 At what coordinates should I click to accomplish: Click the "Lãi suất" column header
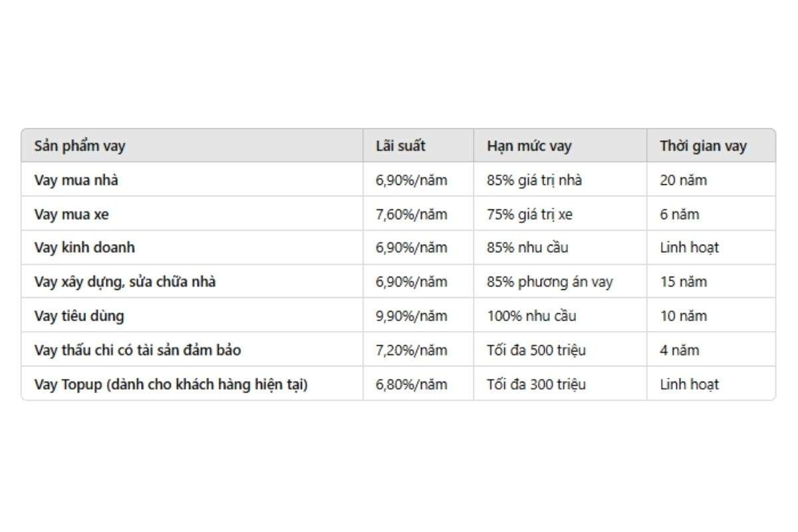(400, 146)
